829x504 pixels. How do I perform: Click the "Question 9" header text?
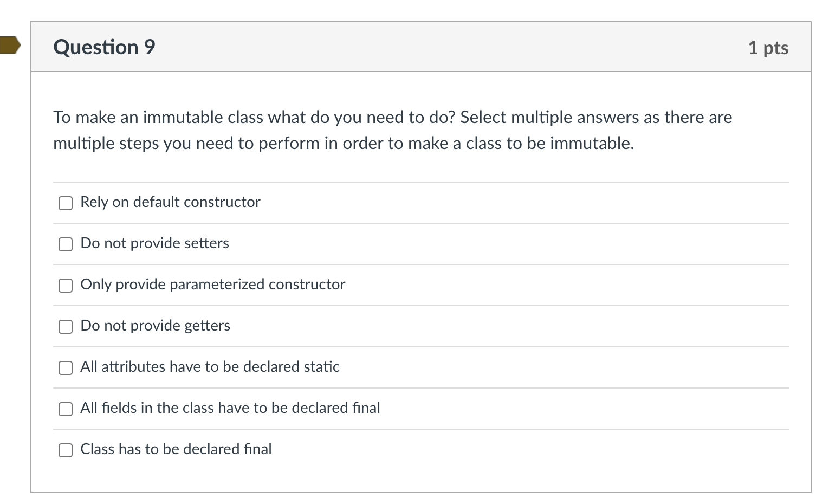pos(103,47)
